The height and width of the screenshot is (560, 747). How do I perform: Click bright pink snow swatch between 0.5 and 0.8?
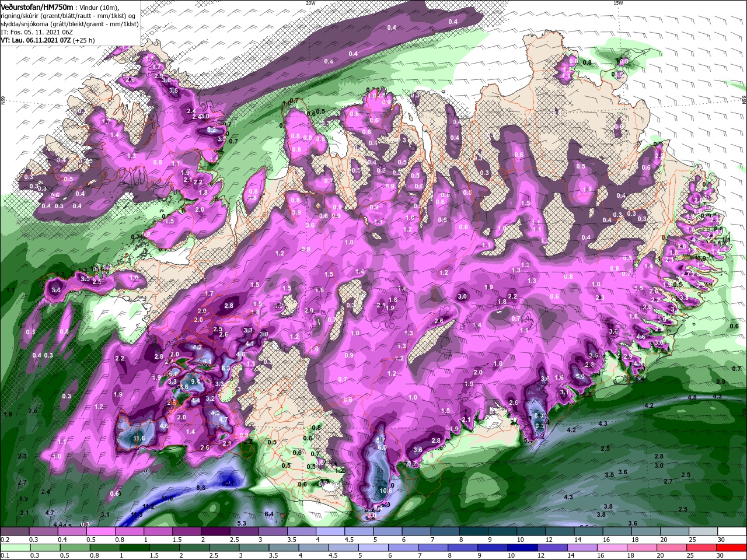coord(100,531)
